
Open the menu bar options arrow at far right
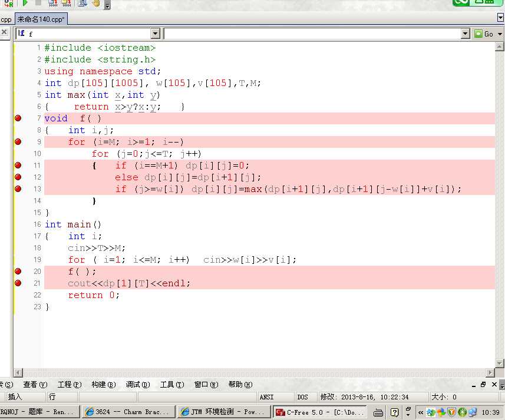[502, 385]
